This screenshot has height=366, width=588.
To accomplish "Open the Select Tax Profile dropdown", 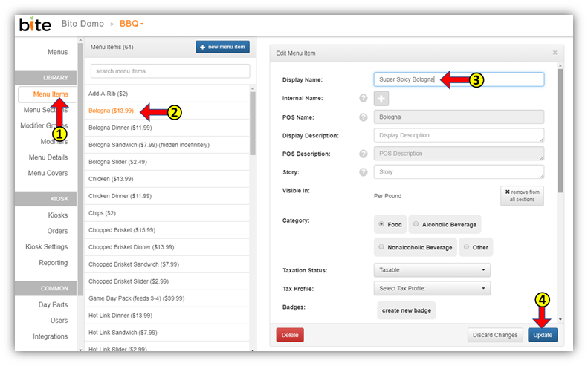I will (432, 289).
